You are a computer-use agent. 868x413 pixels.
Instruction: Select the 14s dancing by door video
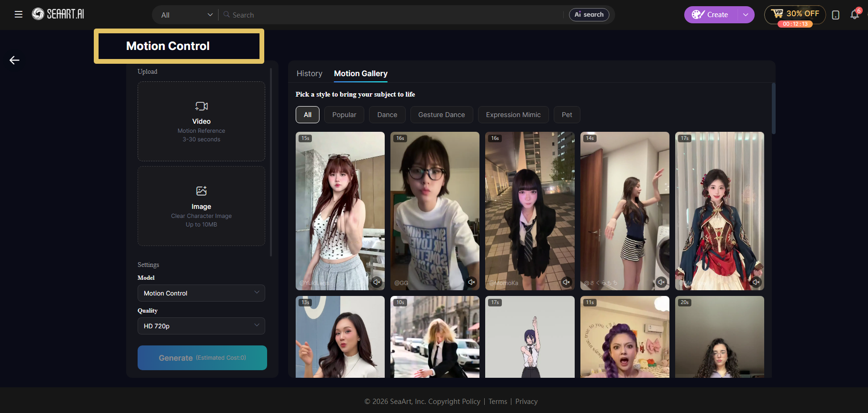point(625,211)
